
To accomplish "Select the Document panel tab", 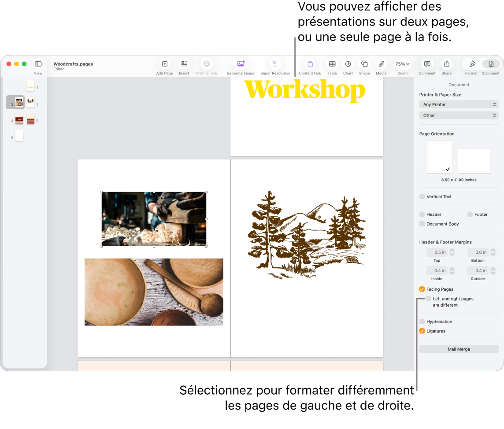I will (490, 64).
